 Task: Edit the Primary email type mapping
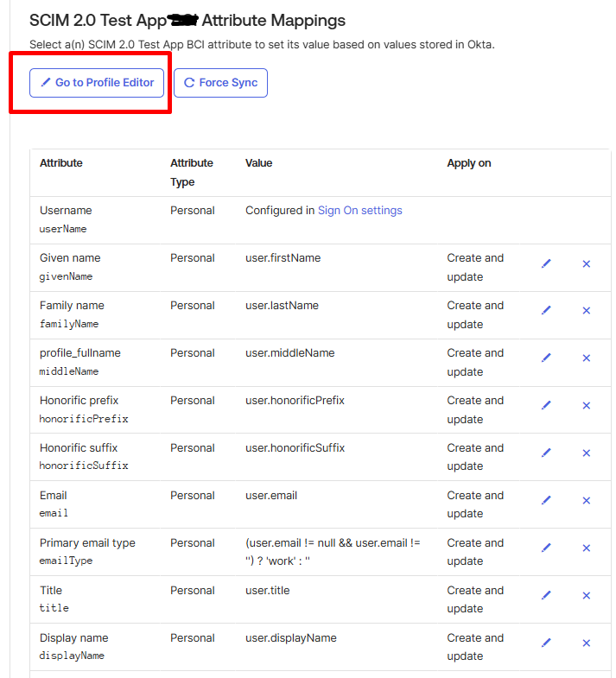point(546,548)
